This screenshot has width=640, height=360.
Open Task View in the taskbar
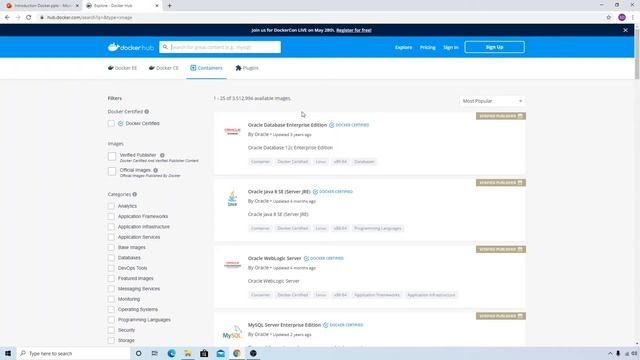pos(155,353)
